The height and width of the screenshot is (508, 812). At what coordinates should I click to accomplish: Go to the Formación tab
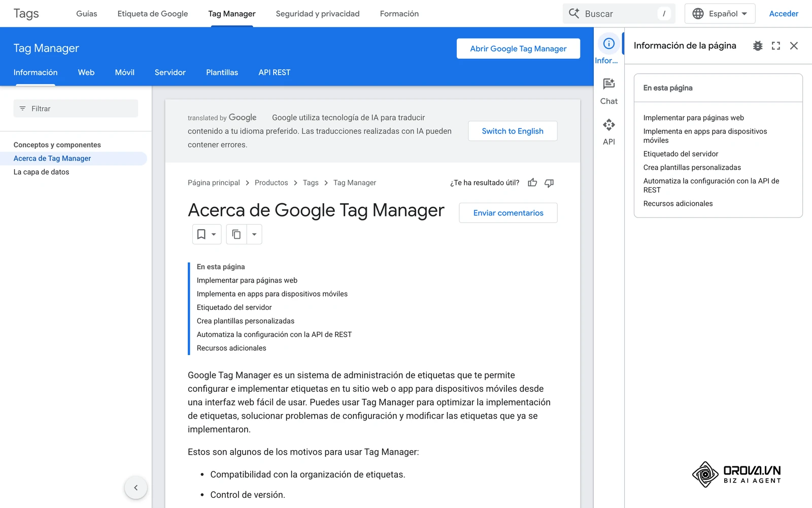[x=399, y=14]
